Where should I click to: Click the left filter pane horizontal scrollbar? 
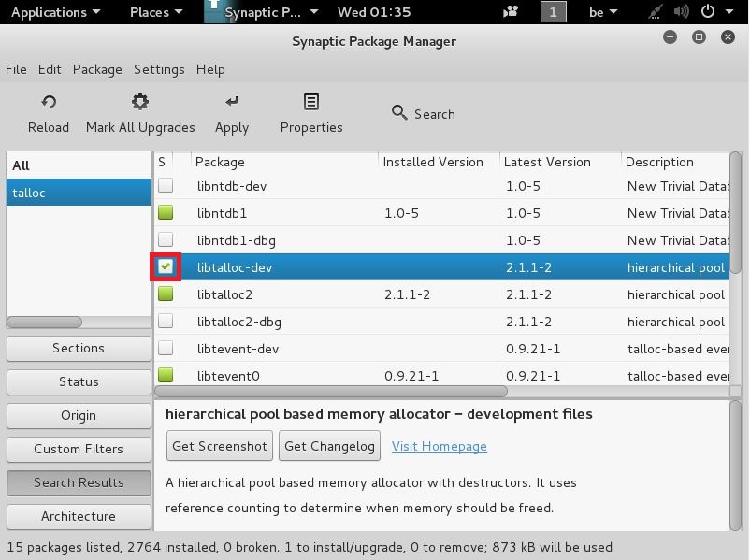(45, 322)
